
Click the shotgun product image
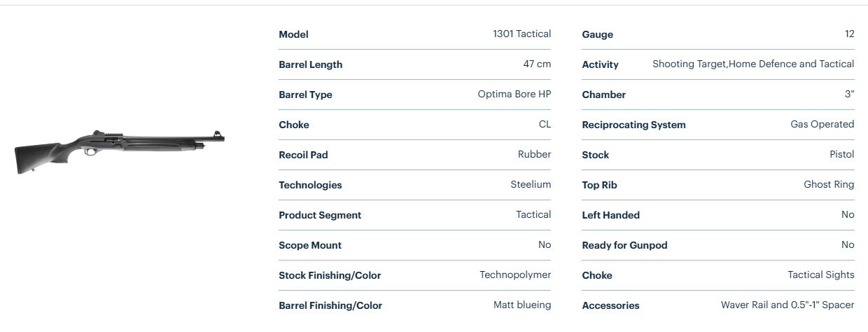point(119,148)
